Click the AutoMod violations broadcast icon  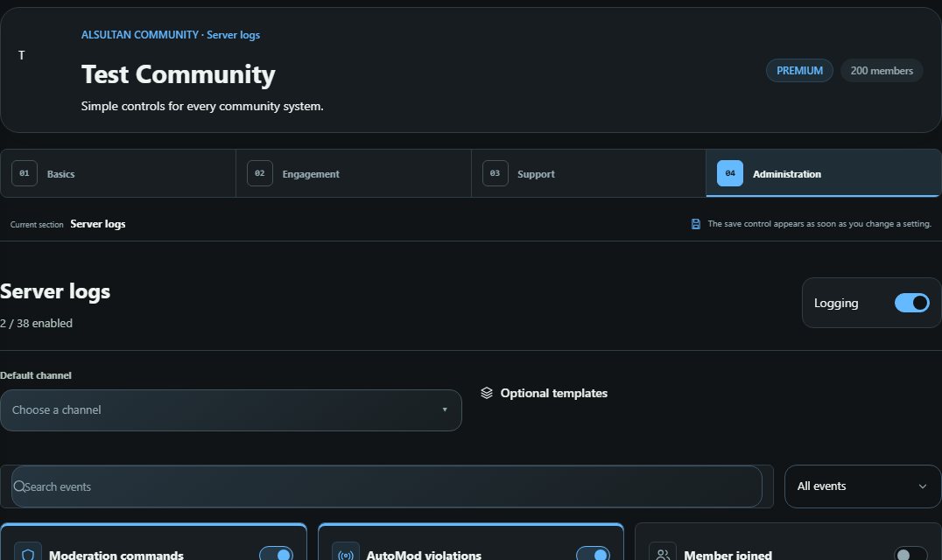click(346, 553)
